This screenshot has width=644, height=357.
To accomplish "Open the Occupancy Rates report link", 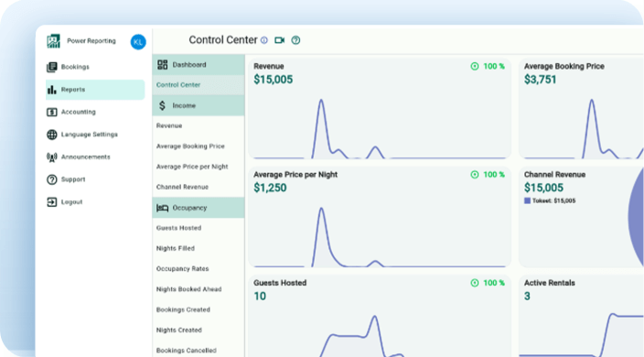I will 182,269.
